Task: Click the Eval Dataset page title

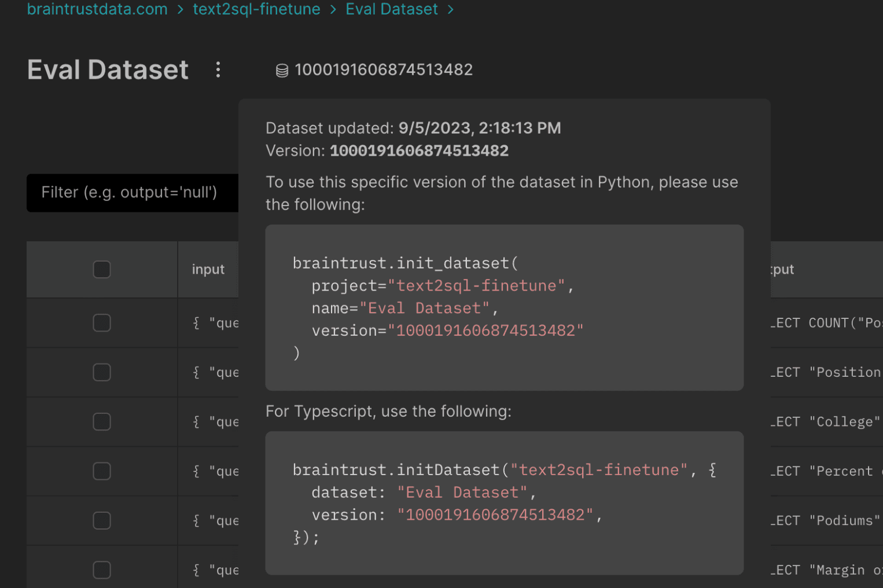Action: click(x=107, y=69)
